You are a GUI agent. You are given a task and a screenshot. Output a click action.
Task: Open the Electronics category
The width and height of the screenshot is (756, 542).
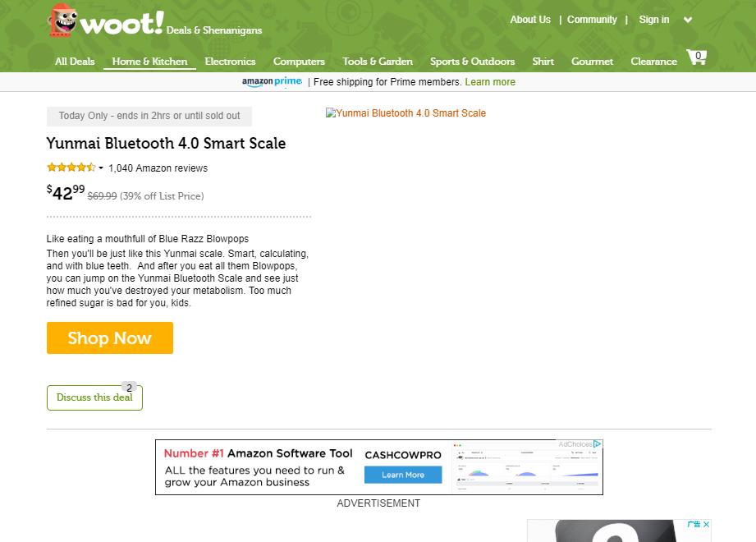point(230,62)
